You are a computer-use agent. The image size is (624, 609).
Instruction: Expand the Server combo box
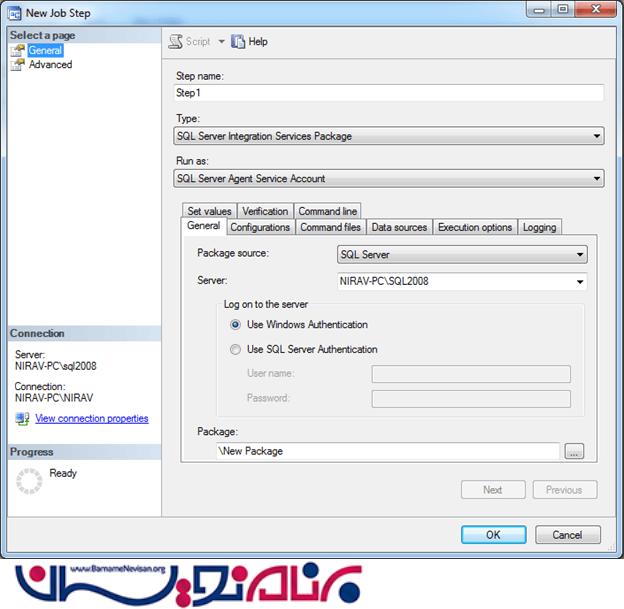pos(580,282)
